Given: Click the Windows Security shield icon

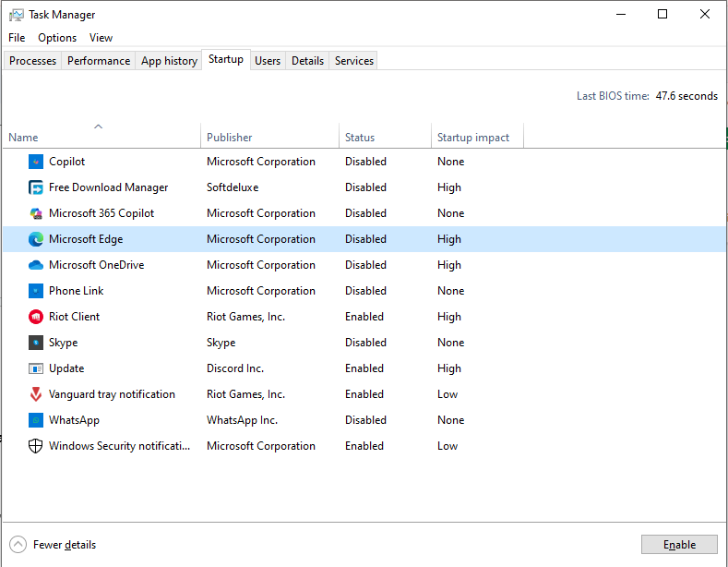Looking at the screenshot, I should pyautogui.click(x=36, y=446).
